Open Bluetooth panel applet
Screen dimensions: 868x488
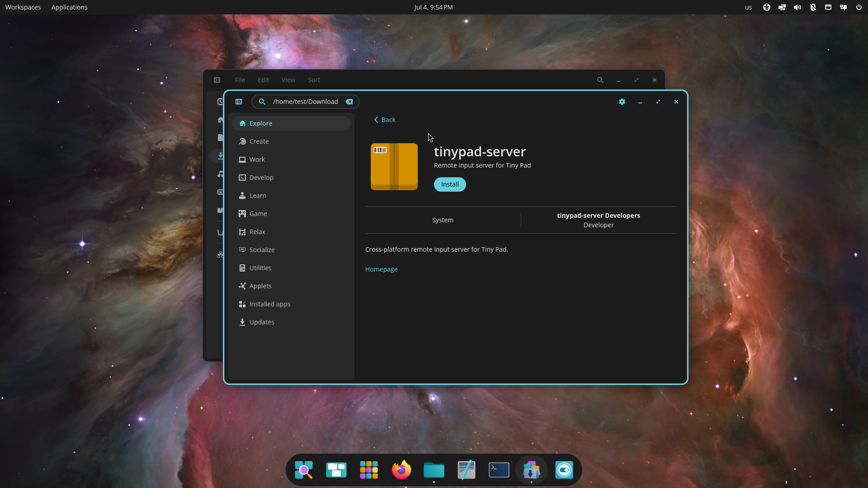813,7
